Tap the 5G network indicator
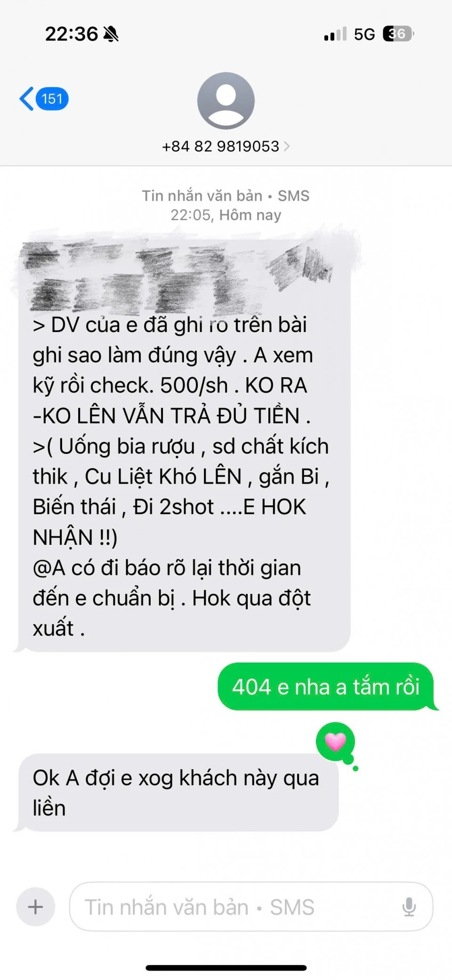 pyautogui.click(x=364, y=34)
